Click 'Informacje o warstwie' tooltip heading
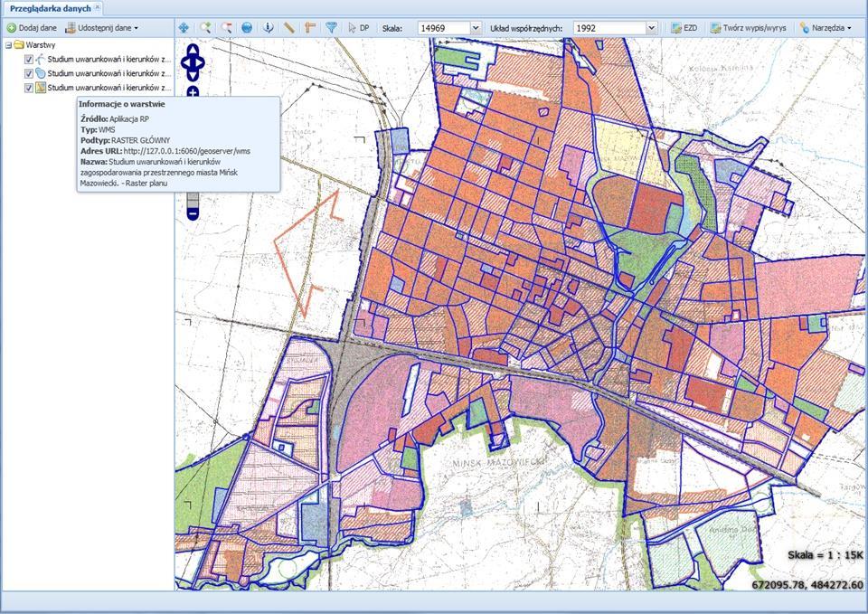Image resolution: width=868 pixels, height=614 pixels. [x=122, y=104]
